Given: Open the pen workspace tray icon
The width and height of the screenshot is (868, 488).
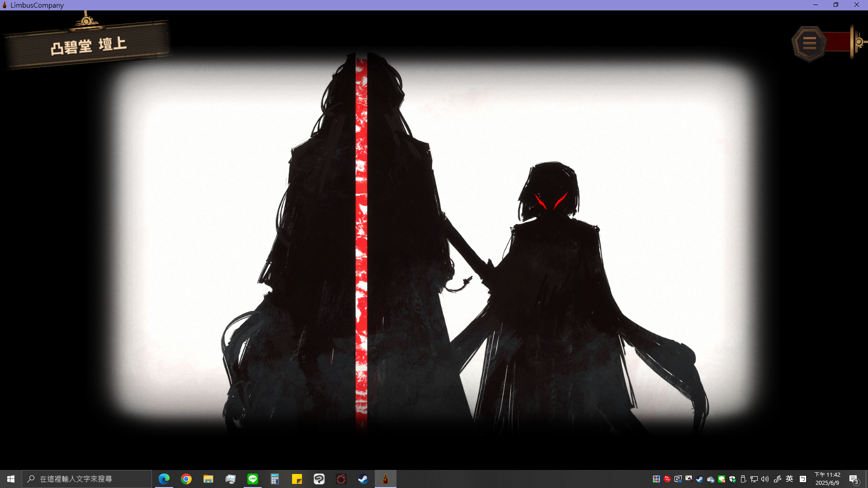Looking at the screenshot, I should click(x=778, y=479).
